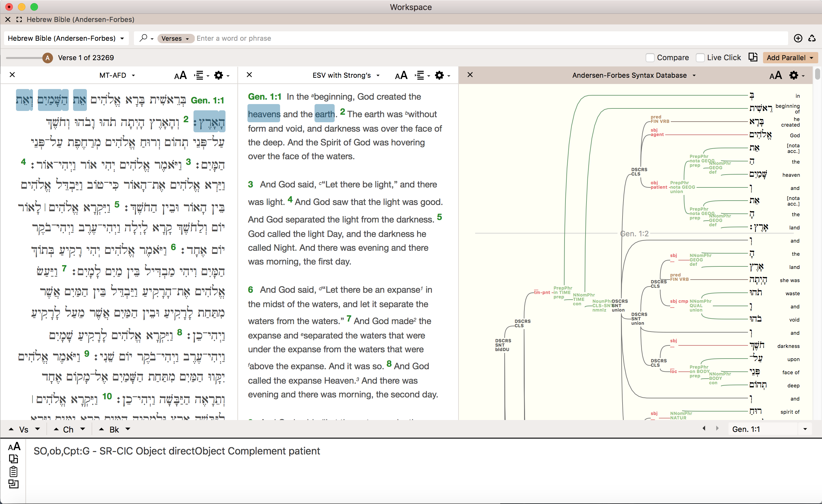Screen dimensions: 822x504
Task: Click the down arrow beside Vs
Action: (x=37, y=429)
